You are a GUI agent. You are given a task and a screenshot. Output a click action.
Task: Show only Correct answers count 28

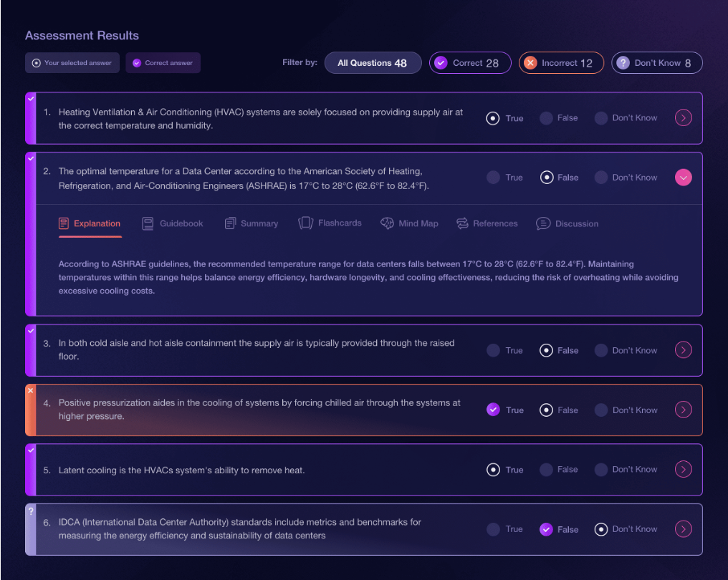[470, 62]
